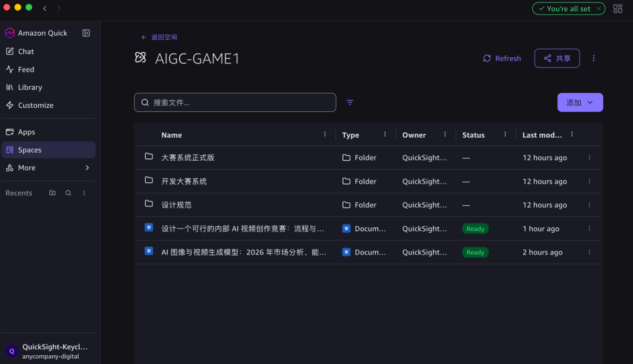Go forward with the right arrow
Image resolution: width=633 pixels, height=364 pixels.
[x=59, y=8]
